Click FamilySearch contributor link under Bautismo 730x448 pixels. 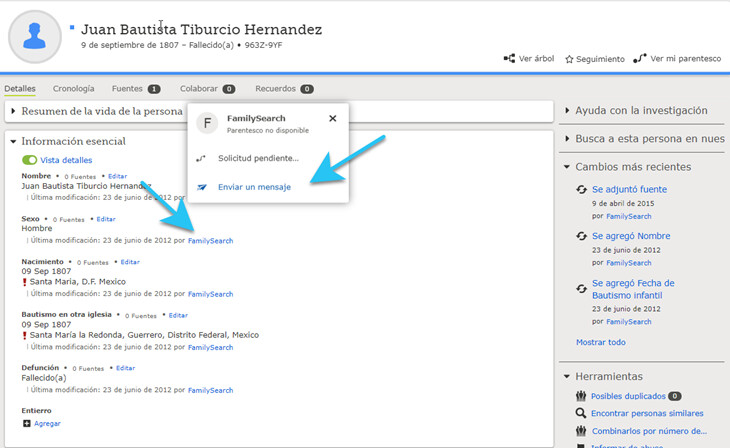click(210, 347)
